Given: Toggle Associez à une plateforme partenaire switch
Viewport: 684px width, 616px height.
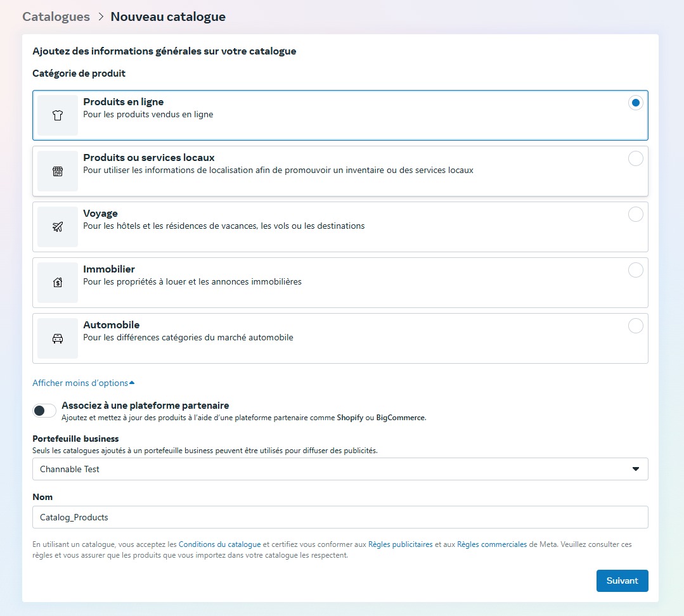Looking at the screenshot, I should pos(44,411).
